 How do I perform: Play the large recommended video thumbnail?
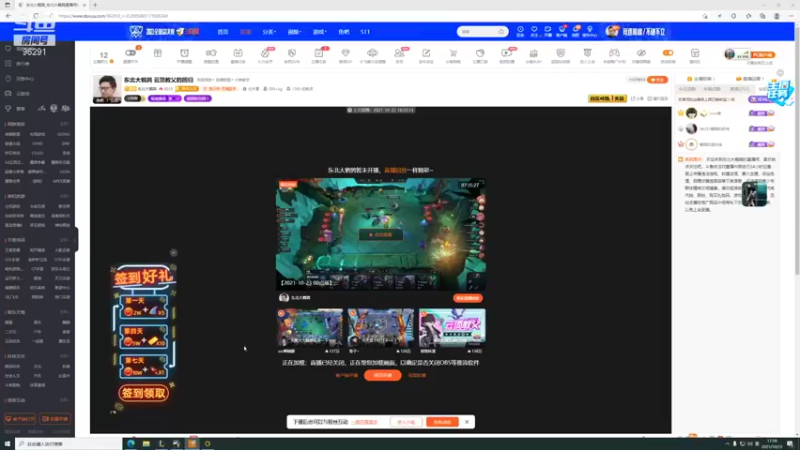pos(381,234)
